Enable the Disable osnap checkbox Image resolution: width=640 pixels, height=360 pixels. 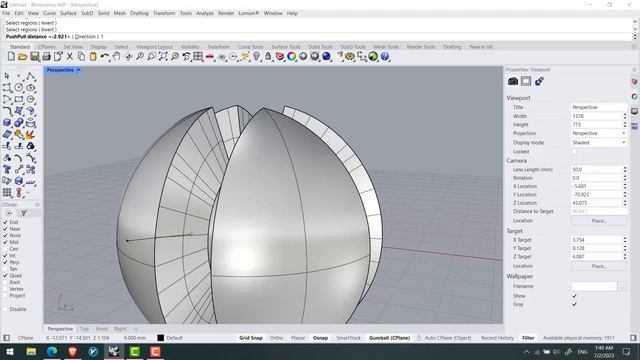pos(5,309)
